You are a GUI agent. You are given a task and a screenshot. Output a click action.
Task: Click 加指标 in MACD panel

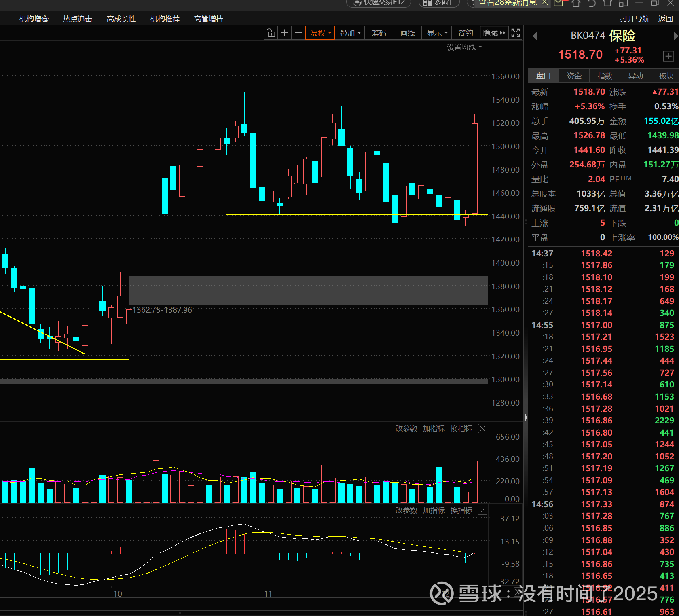(434, 510)
